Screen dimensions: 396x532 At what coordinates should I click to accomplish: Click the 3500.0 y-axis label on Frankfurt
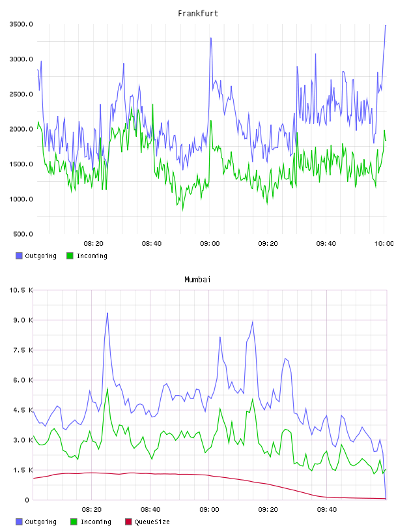pyautogui.click(x=21, y=24)
